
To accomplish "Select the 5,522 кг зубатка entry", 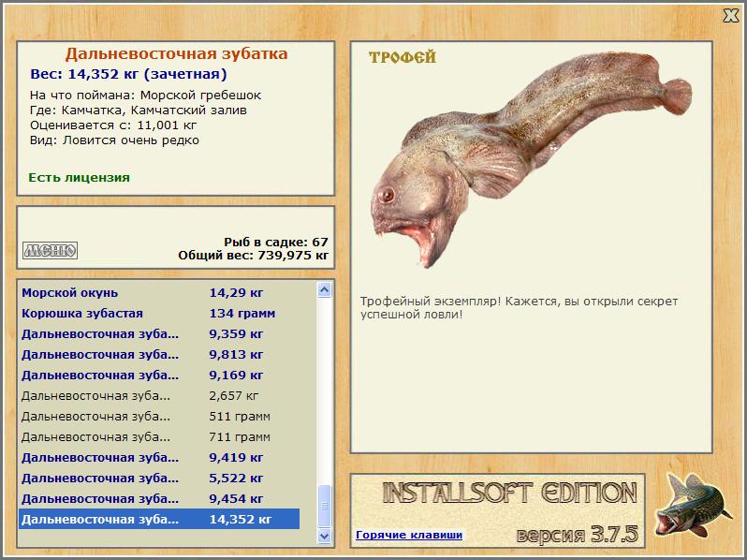I will pyautogui.click(x=159, y=478).
